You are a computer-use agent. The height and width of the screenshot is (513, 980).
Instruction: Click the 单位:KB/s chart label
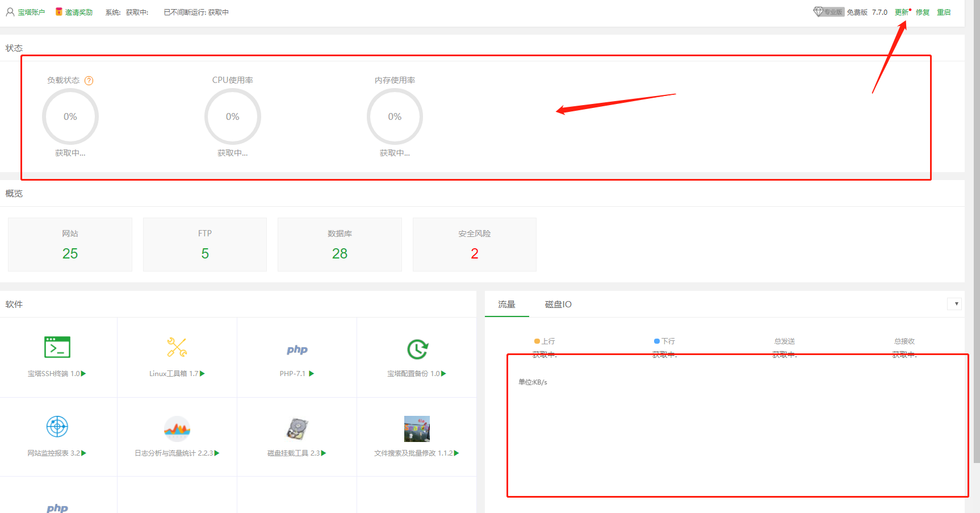[x=533, y=382]
